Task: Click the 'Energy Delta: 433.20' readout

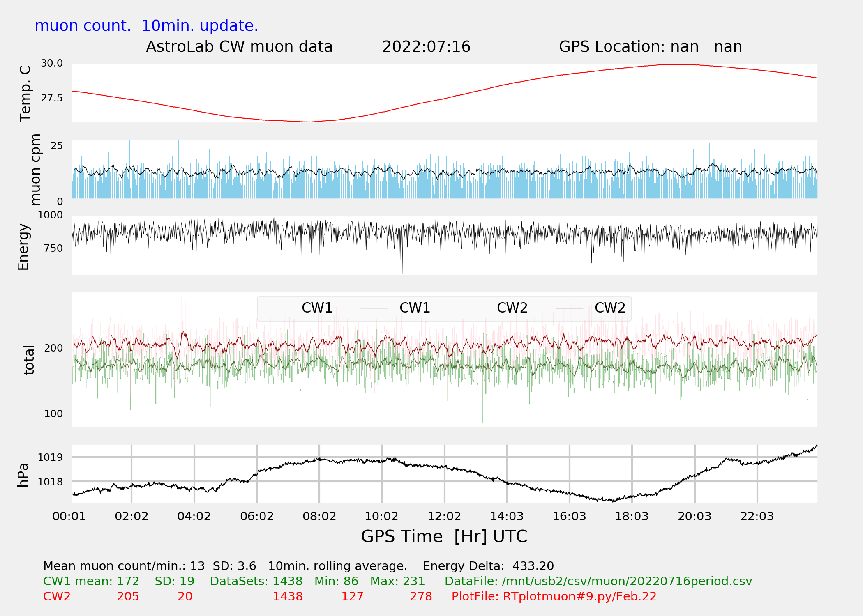Action: point(488,566)
